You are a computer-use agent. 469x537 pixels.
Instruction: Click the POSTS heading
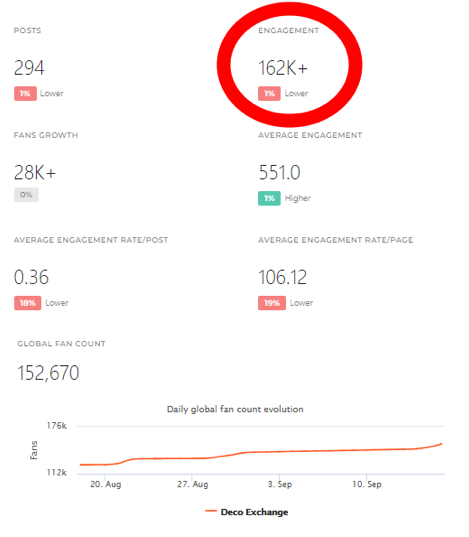27,30
